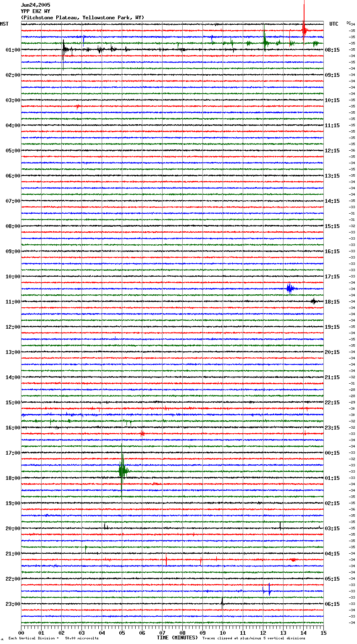Click the 22:15 UTC time label

tap(332, 403)
